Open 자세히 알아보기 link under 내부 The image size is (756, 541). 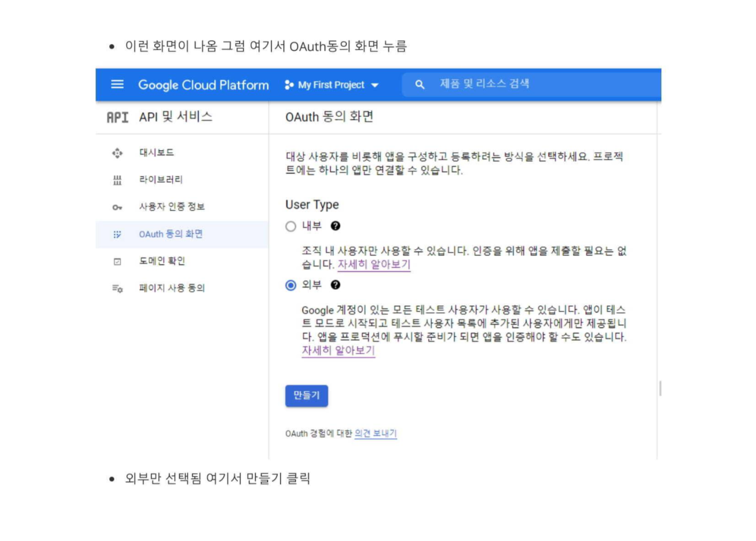coord(374,265)
